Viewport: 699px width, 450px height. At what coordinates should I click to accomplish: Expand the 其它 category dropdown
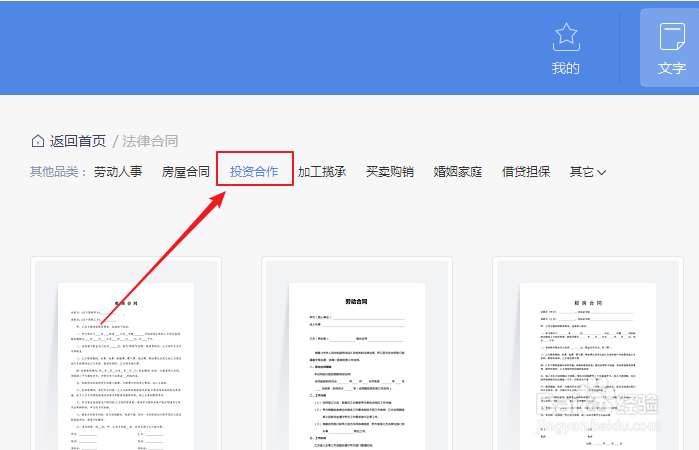[x=588, y=172]
